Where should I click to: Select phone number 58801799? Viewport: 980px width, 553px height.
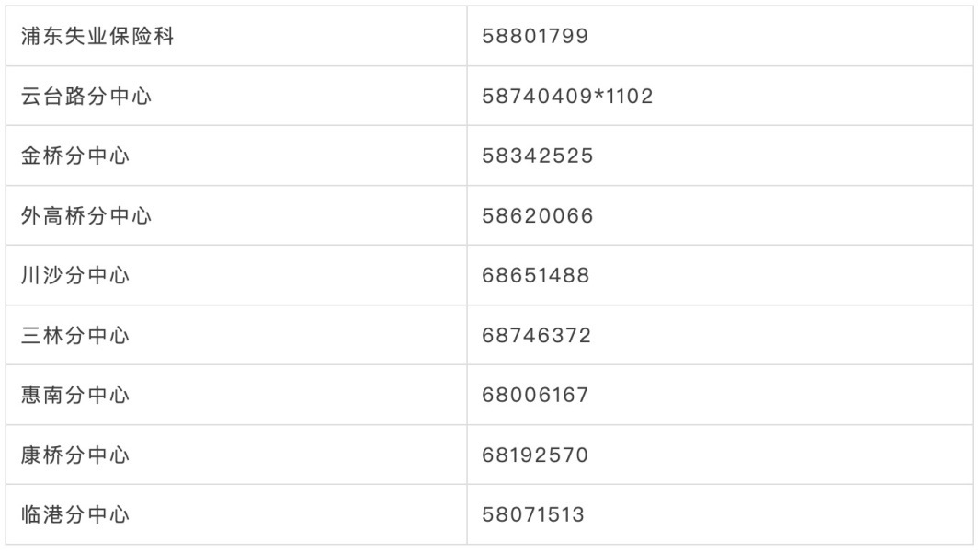click(535, 36)
